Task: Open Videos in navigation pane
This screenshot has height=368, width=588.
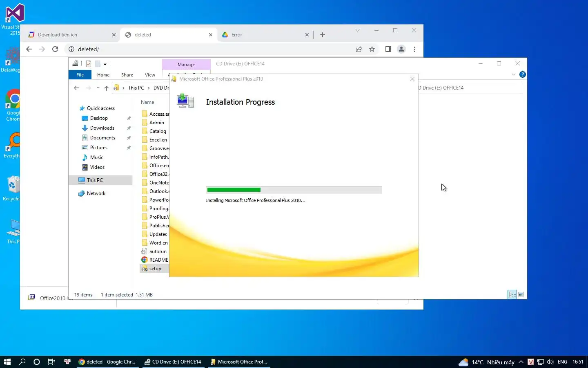Action: click(97, 167)
